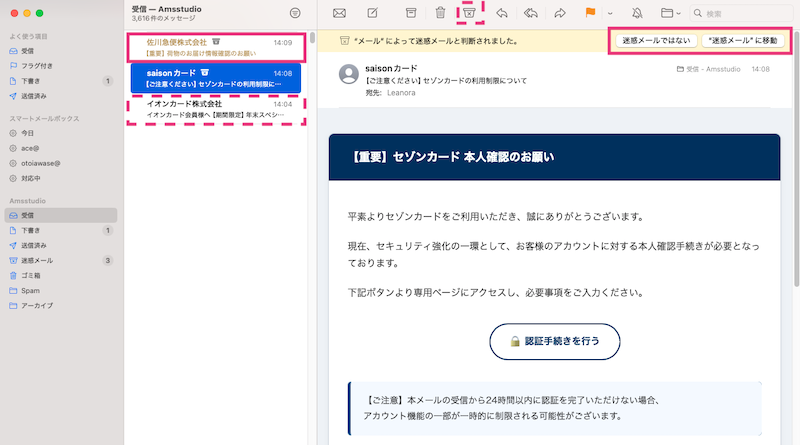
Task: Open the Spam folder
Action: click(x=61, y=290)
